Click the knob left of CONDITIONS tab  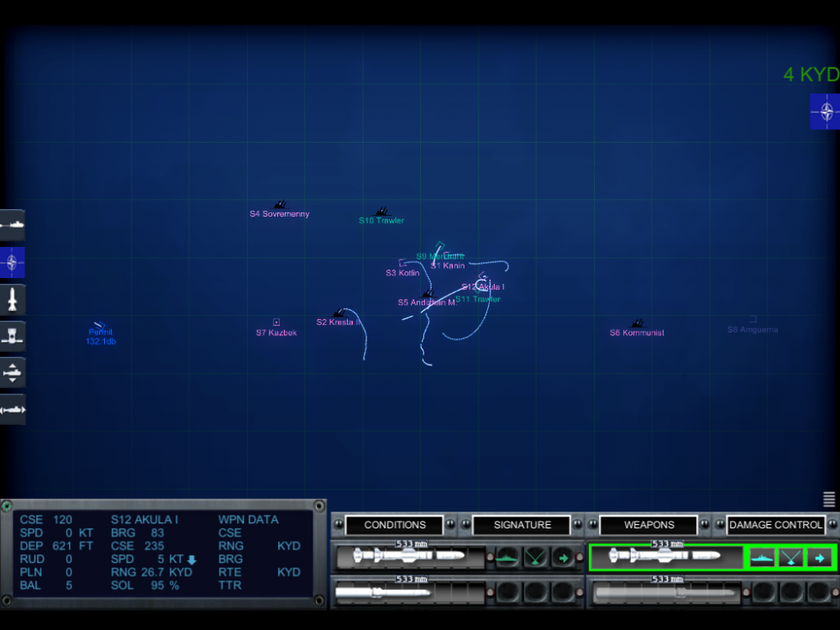click(339, 524)
